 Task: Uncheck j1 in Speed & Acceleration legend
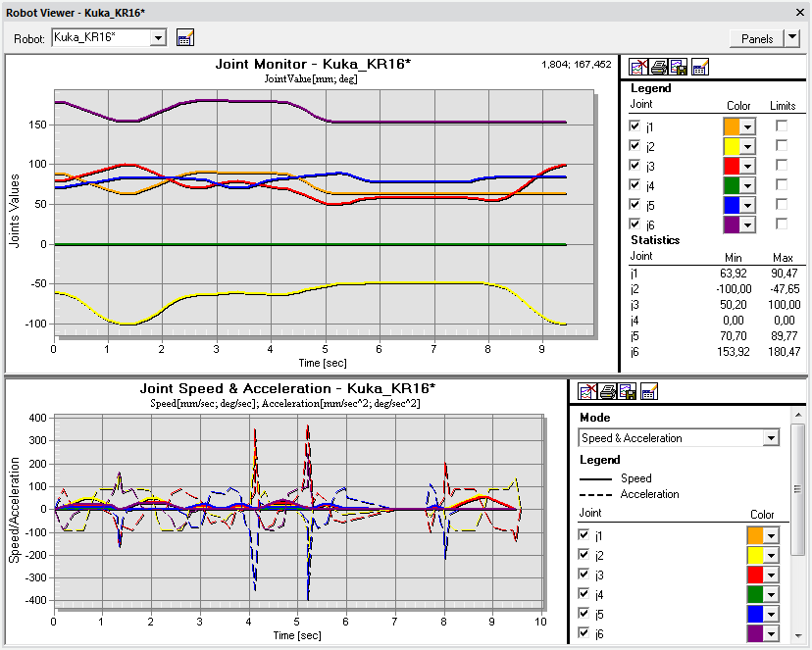click(x=584, y=534)
